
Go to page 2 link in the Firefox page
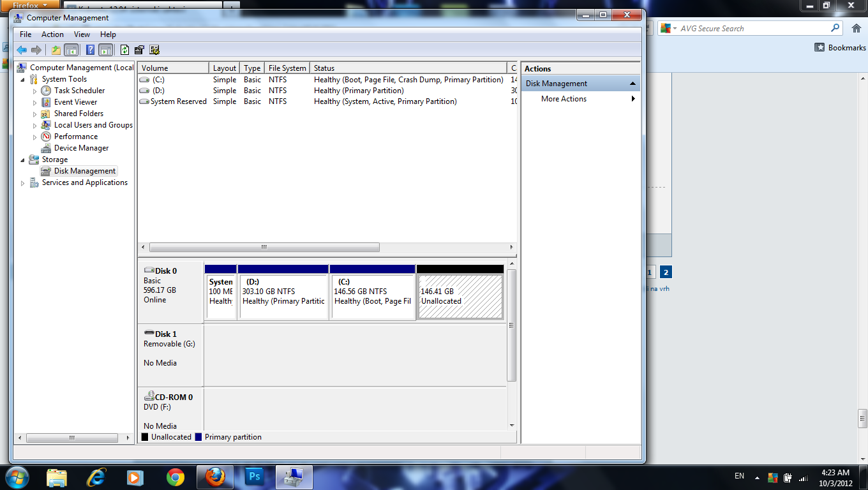tap(666, 272)
